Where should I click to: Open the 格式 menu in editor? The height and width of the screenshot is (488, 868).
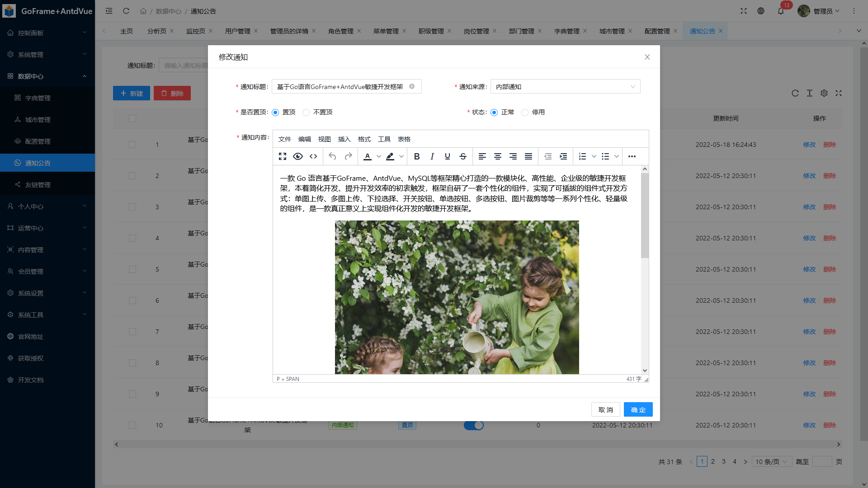[364, 139]
